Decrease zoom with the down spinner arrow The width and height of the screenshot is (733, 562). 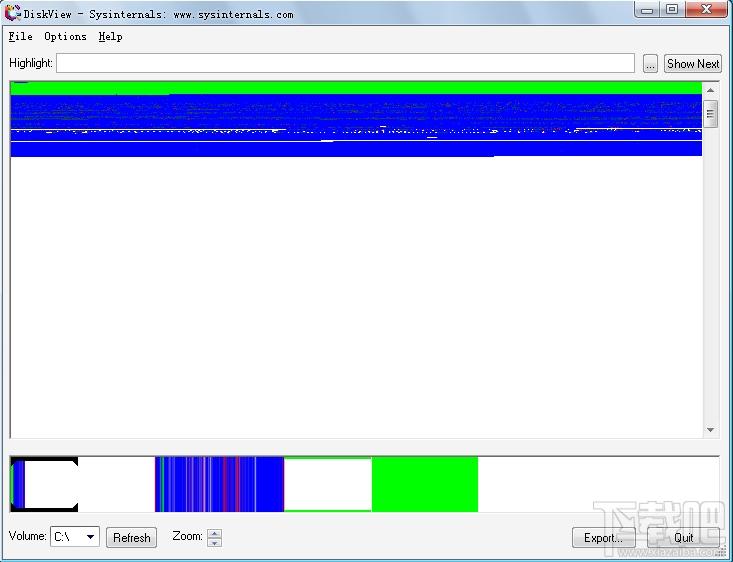coord(215,542)
